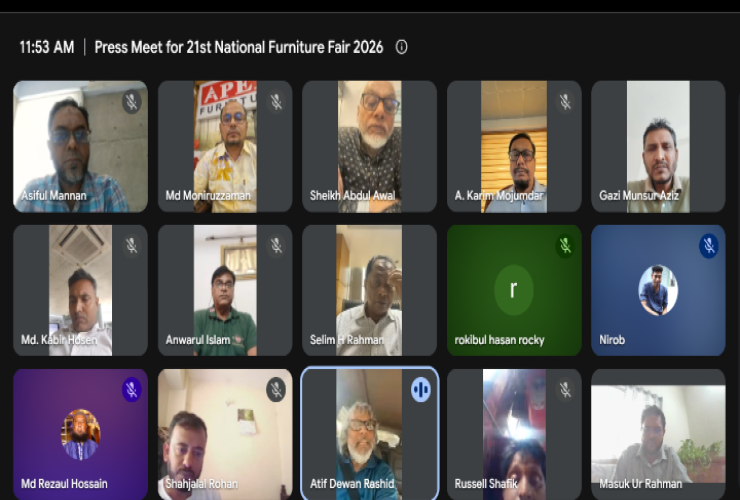Click muted mic icon on Md. Kabir Hosen tile
The image size is (740, 500).
point(132,246)
